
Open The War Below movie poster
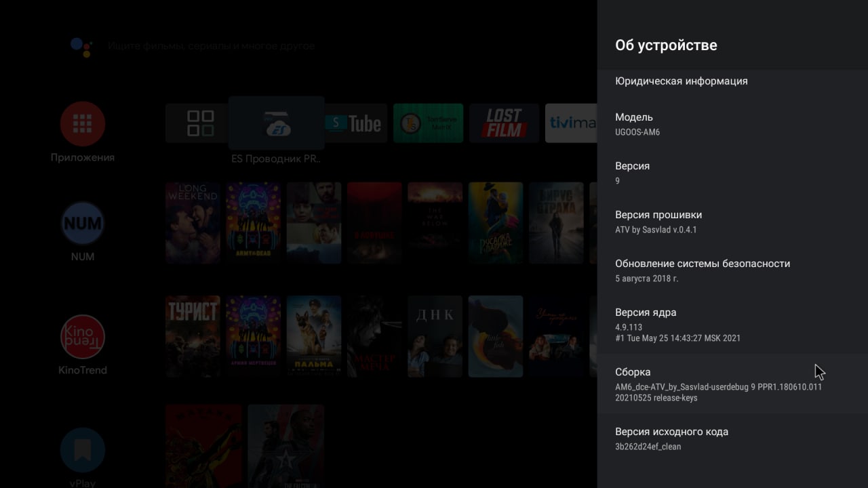pyautogui.click(x=435, y=223)
